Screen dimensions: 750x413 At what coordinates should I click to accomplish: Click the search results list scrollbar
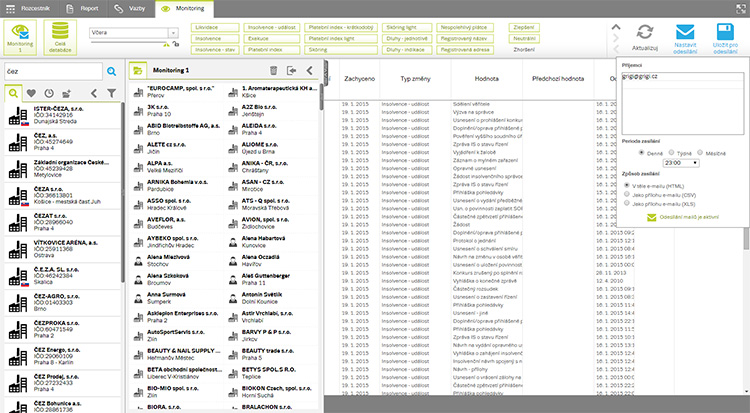[x=122, y=191]
